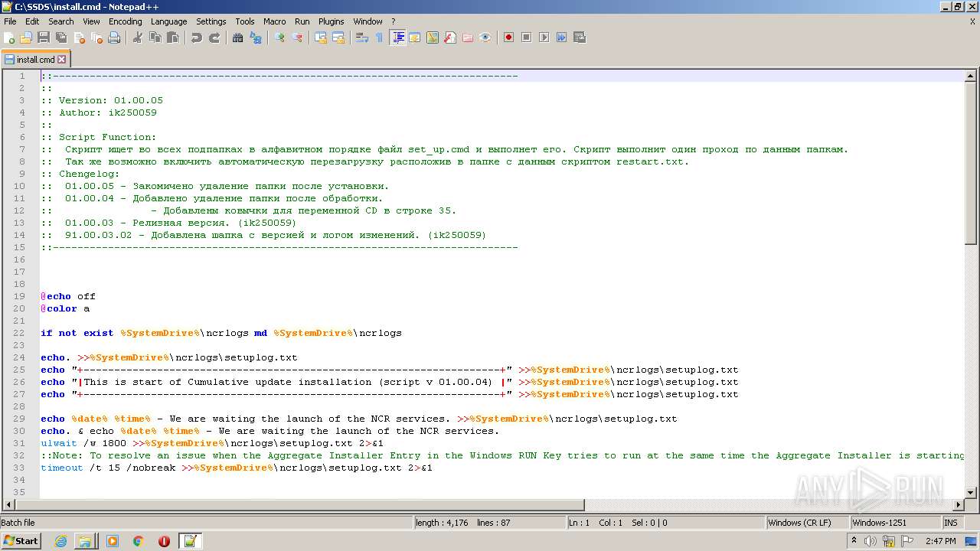
Task: Redo action via toolbar icon
Action: click(x=214, y=37)
